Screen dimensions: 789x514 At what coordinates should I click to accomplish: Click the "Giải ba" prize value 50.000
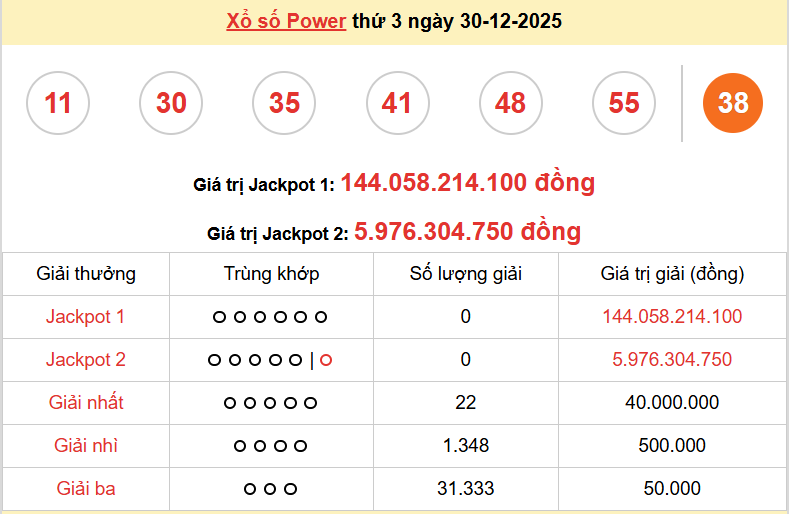pos(672,489)
